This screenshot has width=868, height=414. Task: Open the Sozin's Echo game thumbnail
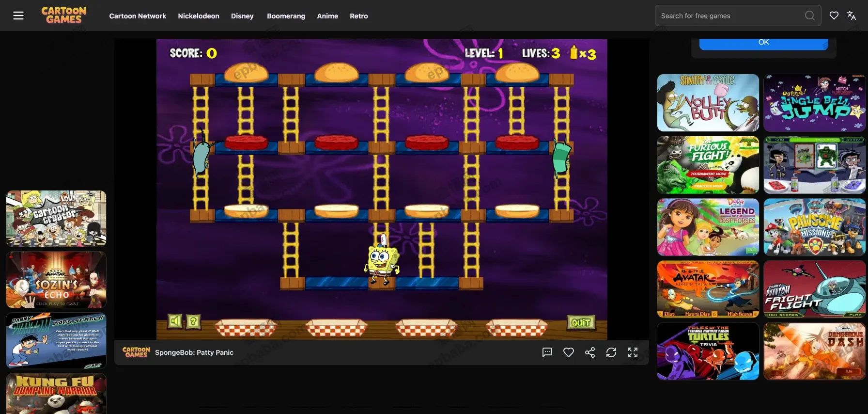coord(56,280)
